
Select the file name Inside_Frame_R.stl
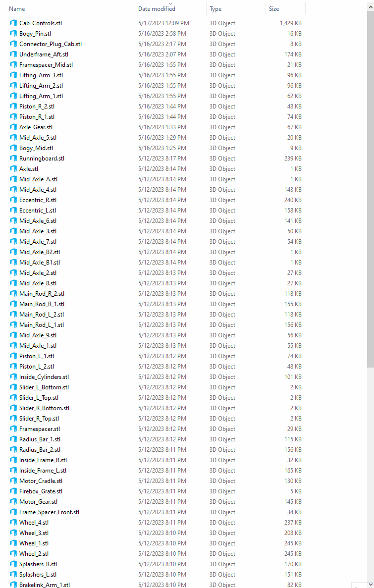coord(43,460)
